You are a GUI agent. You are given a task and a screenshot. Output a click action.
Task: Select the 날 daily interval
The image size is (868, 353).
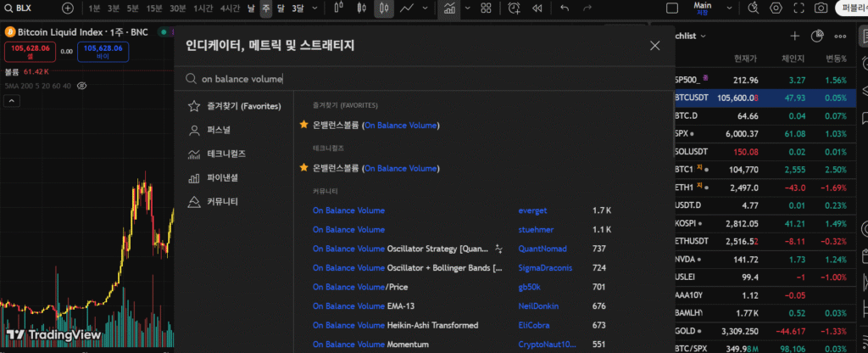[x=251, y=8]
